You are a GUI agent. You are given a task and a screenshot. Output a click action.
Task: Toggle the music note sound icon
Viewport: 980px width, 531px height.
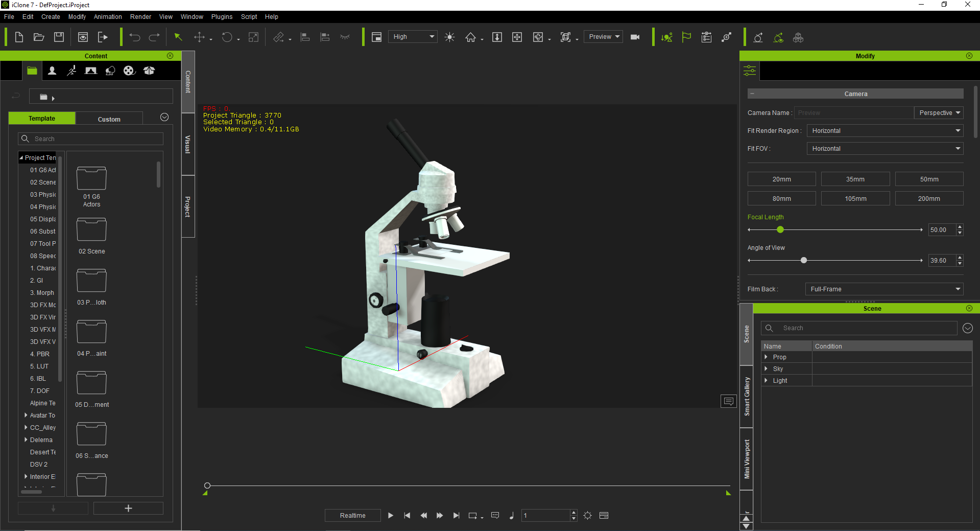[512, 515]
